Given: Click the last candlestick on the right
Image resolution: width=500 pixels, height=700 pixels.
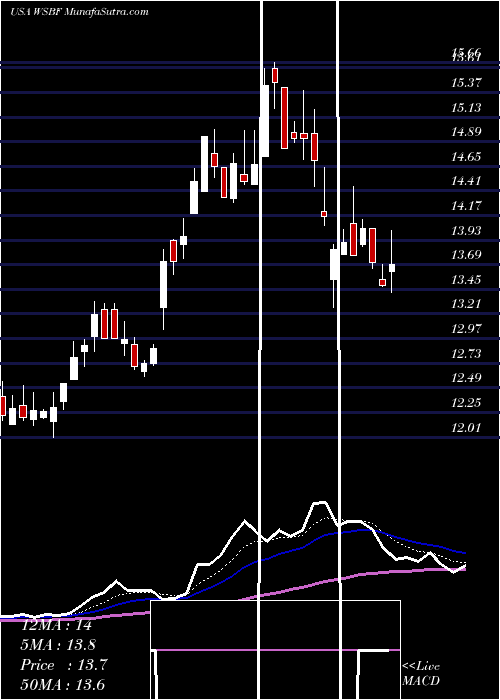Looking at the screenshot, I should pos(392,262).
